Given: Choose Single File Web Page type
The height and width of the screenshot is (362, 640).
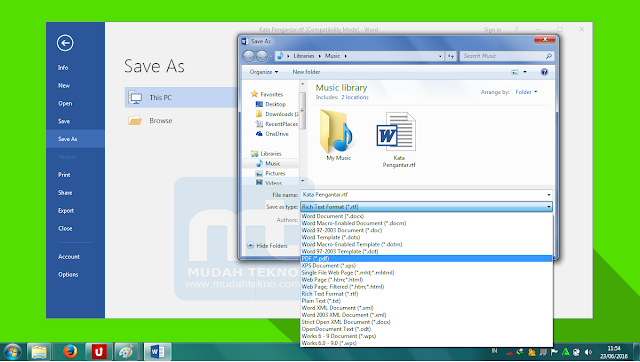Looking at the screenshot, I should coord(426,272).
